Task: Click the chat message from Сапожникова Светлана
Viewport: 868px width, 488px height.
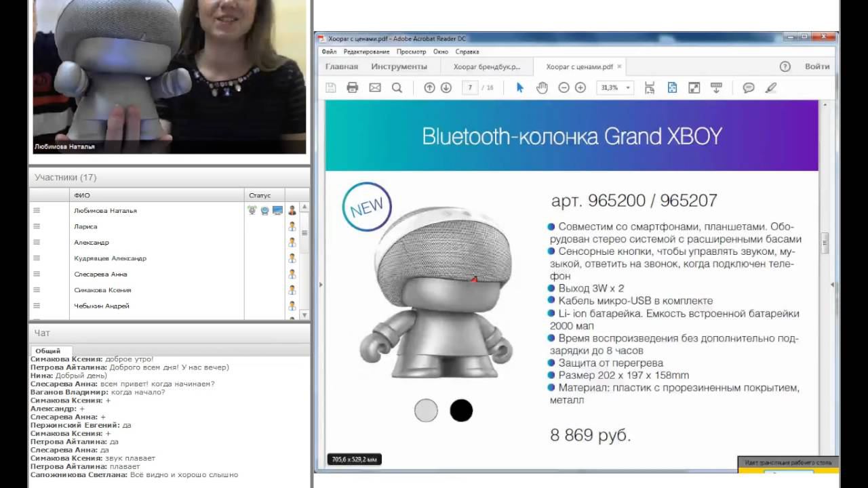Action: pos(134,474)
